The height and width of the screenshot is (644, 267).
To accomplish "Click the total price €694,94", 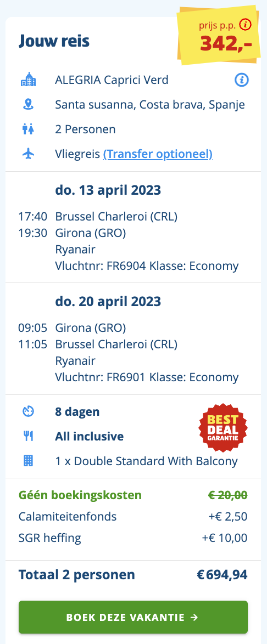I will tap(222, 575).
